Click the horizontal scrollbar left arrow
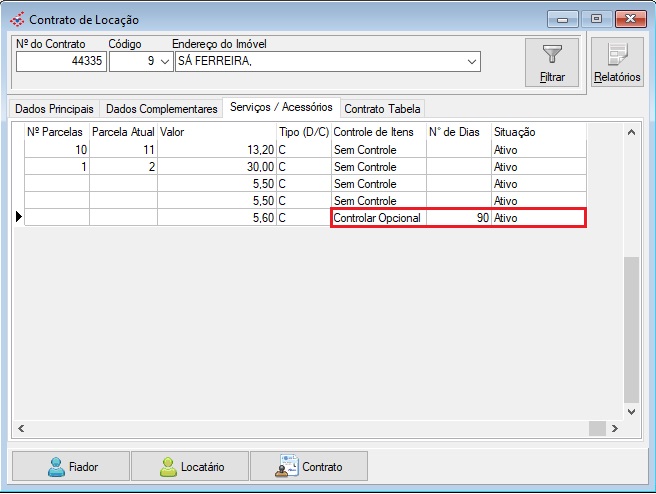The width and height of the screenshot is (656, 494). [21, 428]
